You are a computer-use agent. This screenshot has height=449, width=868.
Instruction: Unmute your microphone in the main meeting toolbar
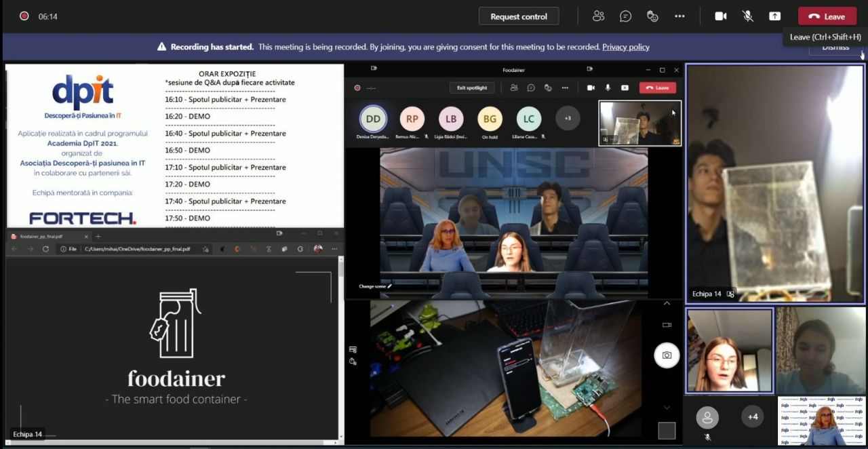[x=747, y=16]
